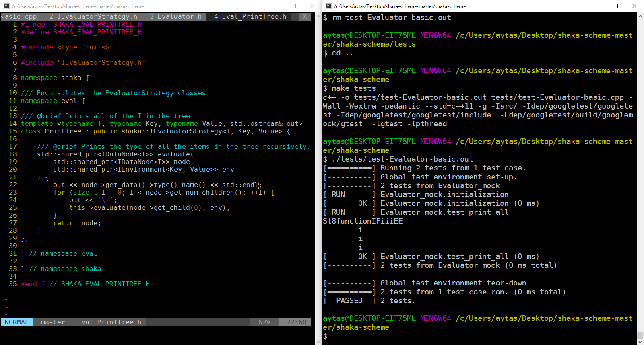Click the Eval_PrintTree.h filename in statusline

click(109, 322)
